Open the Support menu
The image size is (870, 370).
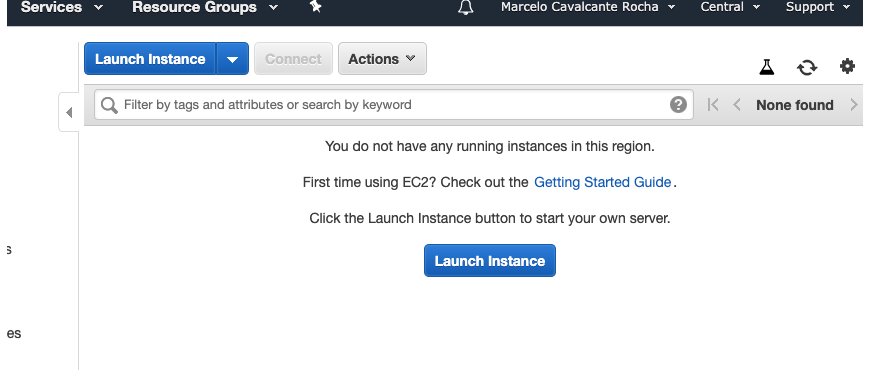(818, 7)
